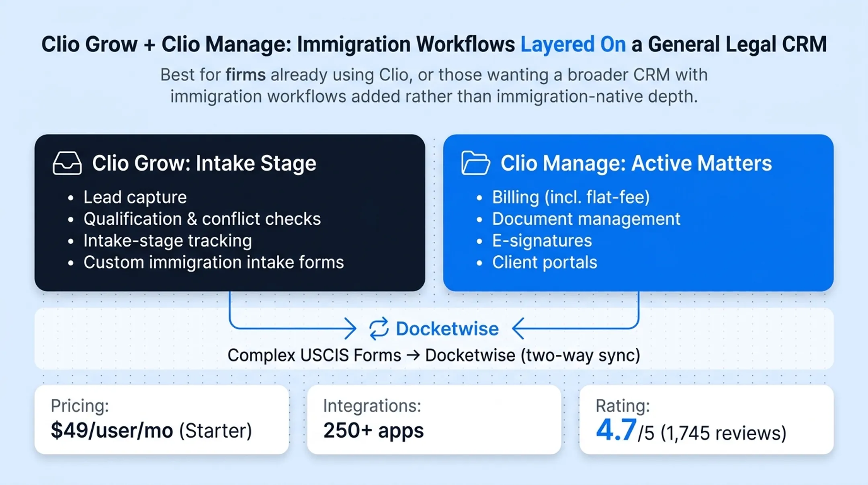Viewport: 868px width, 485px height.
Task: Click the inbox tray icon beside Clio Grow
Action: coord(67,163)
